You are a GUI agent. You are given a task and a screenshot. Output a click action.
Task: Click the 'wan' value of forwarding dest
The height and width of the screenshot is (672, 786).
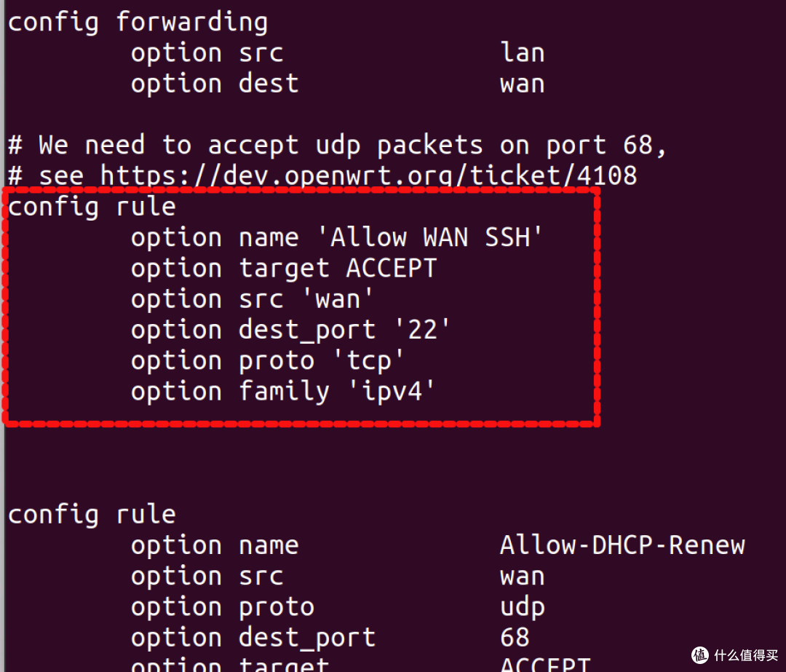(522, 84)
